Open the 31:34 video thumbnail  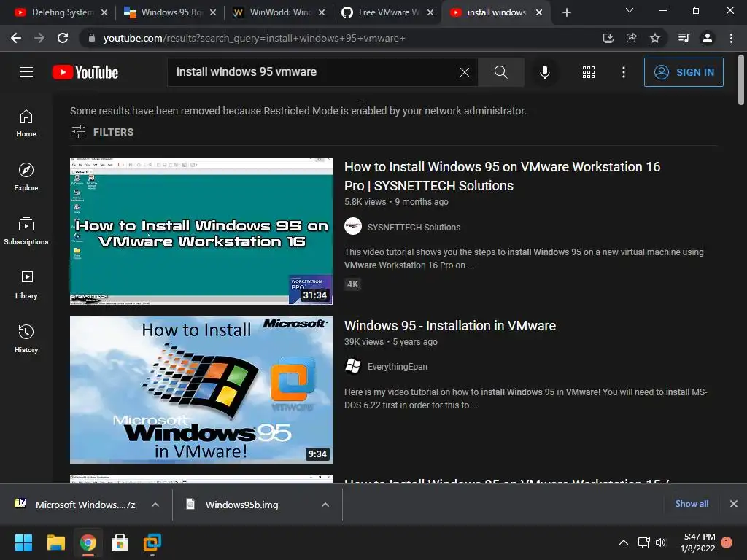tap(201, 231)
